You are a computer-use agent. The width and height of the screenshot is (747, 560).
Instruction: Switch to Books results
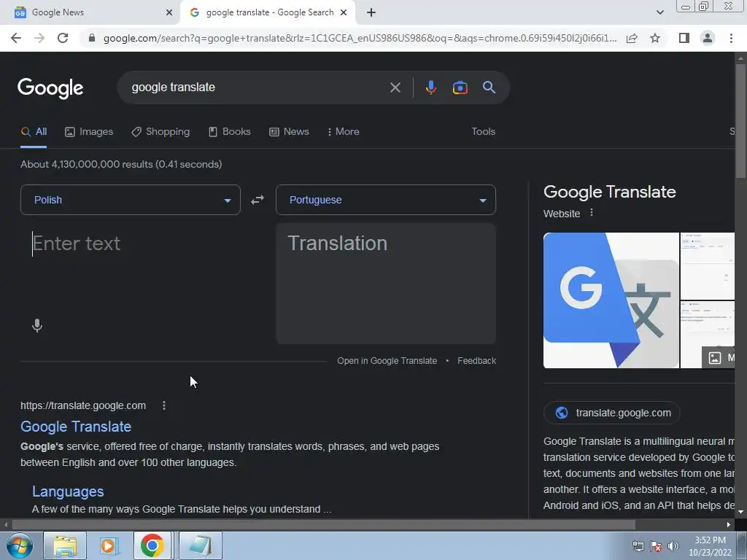tap(230, 131)
